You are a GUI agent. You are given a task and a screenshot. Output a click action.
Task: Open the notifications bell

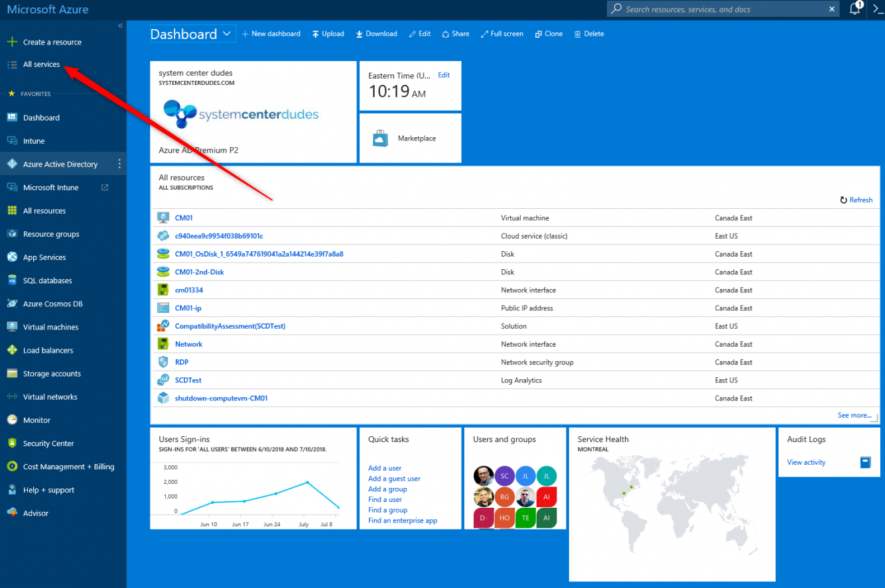click(x=854, y=10)
